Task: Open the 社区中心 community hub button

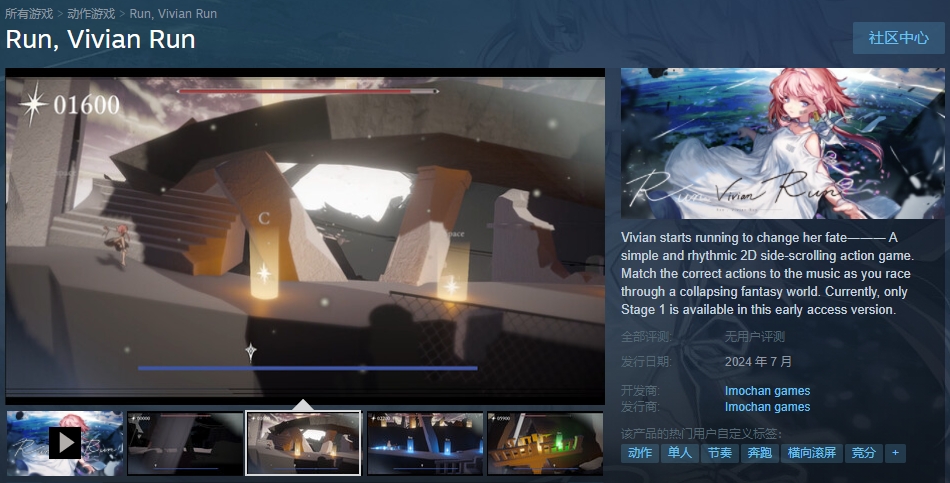Action: point(899,38)
